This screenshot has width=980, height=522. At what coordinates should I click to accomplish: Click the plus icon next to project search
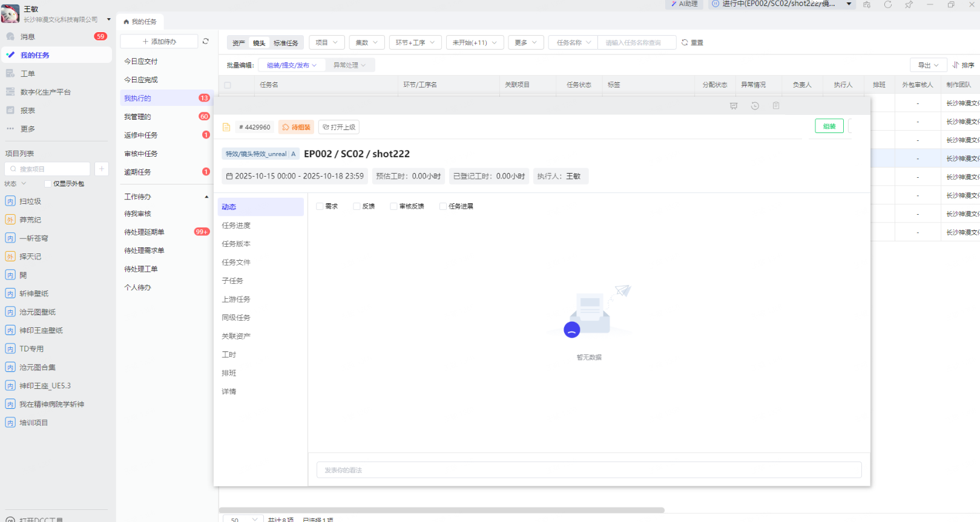pyautogui.click(x=102, y=169)
